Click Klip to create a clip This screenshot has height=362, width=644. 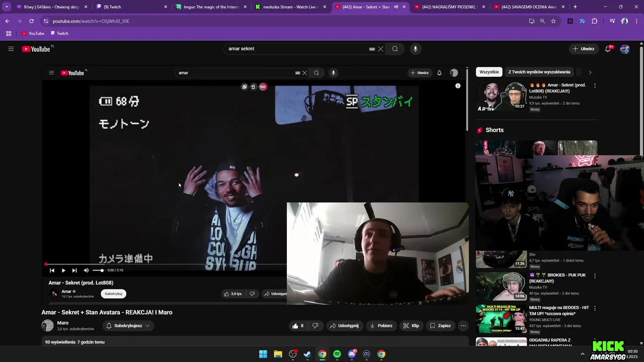tap(411, 326)
